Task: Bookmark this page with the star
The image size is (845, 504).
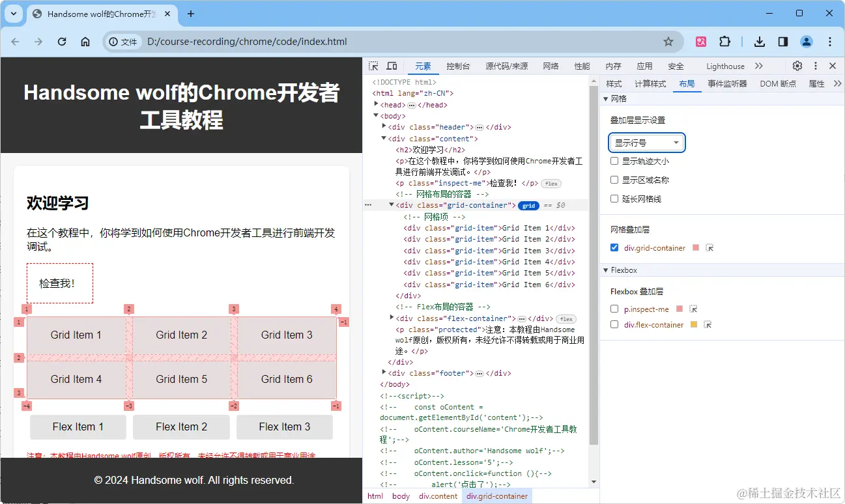Action: click(668, 42)
